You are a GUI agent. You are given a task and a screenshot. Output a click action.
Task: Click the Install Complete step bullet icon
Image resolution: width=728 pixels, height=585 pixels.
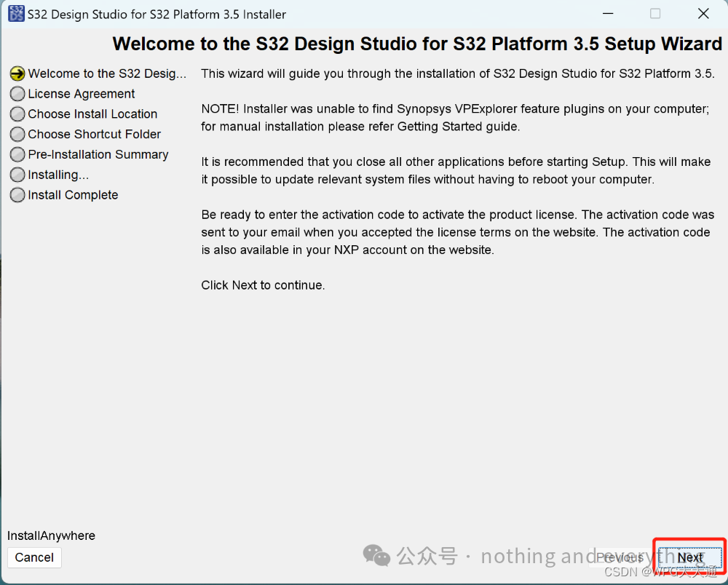tap(17, 195)
